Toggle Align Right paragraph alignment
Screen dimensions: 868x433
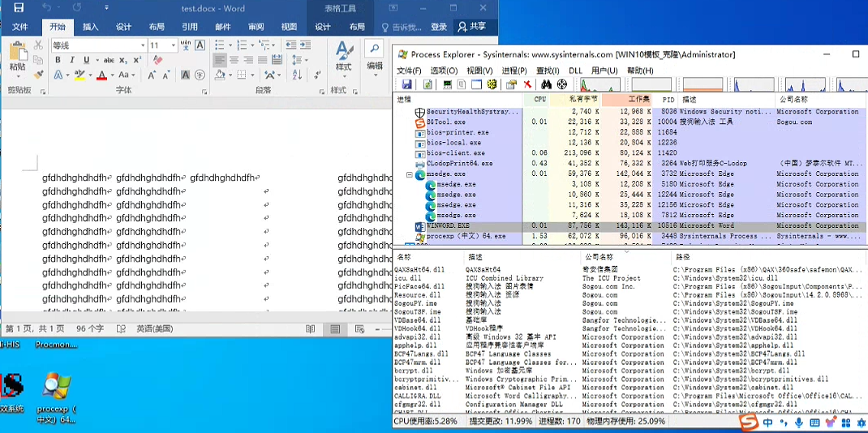click(x=248, y=60)
